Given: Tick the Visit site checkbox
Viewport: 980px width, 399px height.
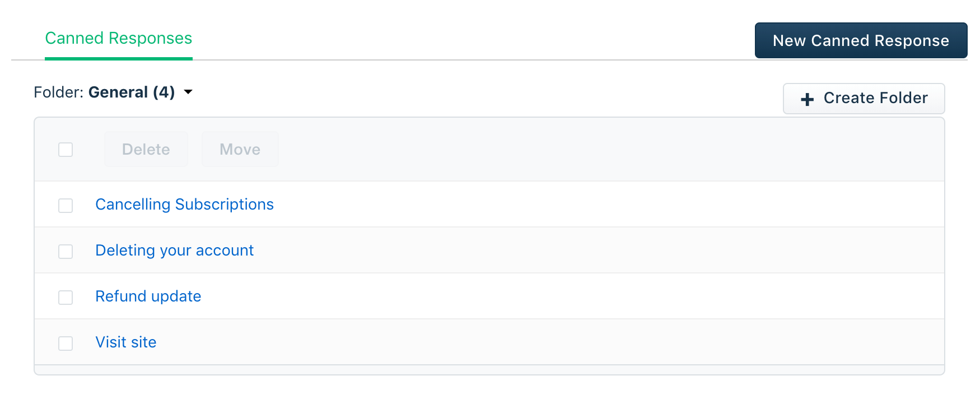Looking at the screenshot, I should tap(66, 344).
